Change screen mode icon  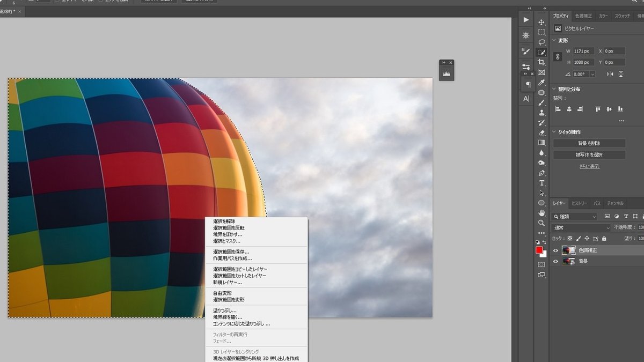click(x=541, y=275)
